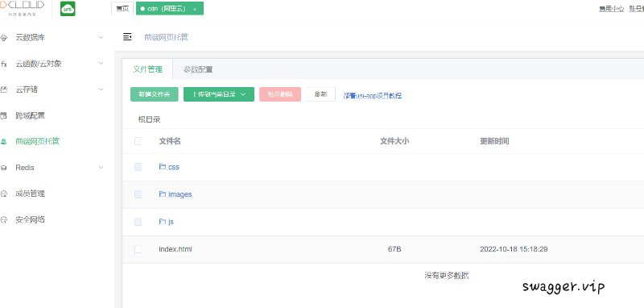Screen dimensions: 644x308
Task: Click the folder icon next to js
Action: tap(163, 222)
